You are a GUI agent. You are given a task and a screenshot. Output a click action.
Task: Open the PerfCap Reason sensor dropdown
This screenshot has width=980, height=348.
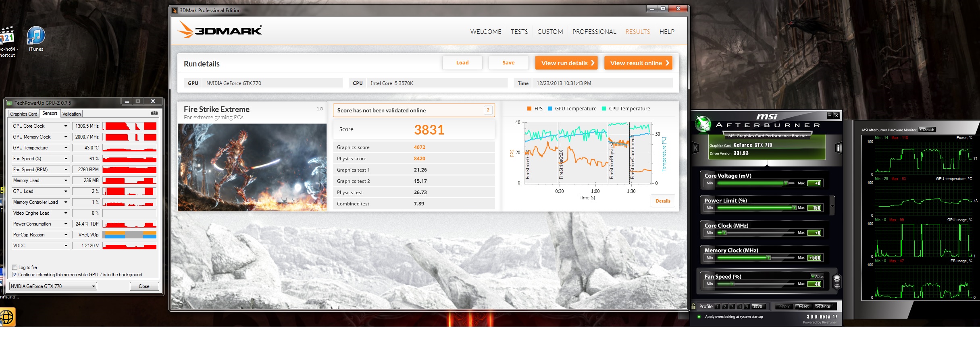[x=66, y=235]
